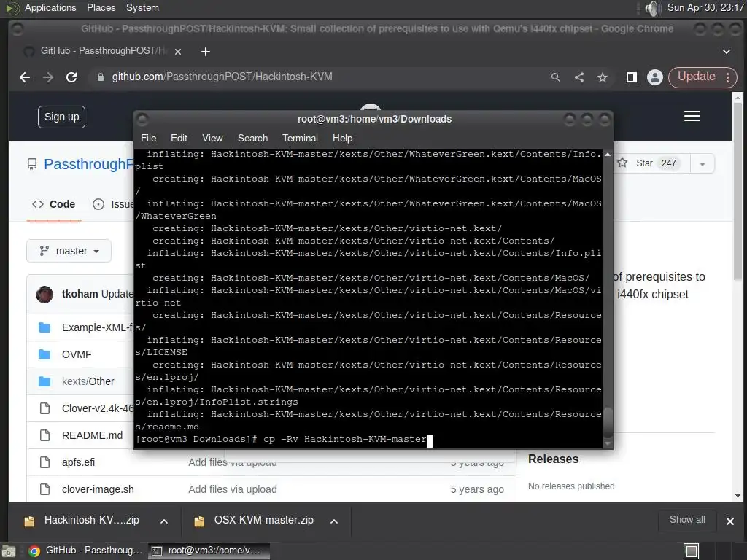Open the clover-image.sh file link
747x560 pixels.
pos(98,489)
